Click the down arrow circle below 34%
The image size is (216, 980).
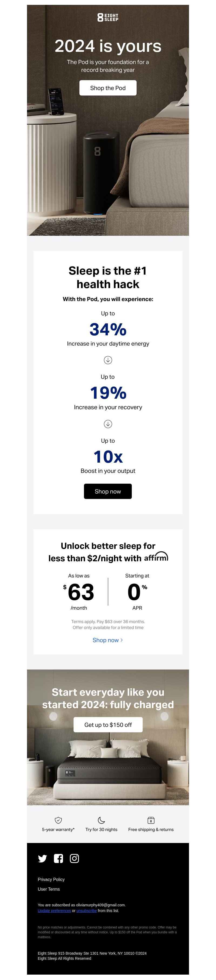108,360
